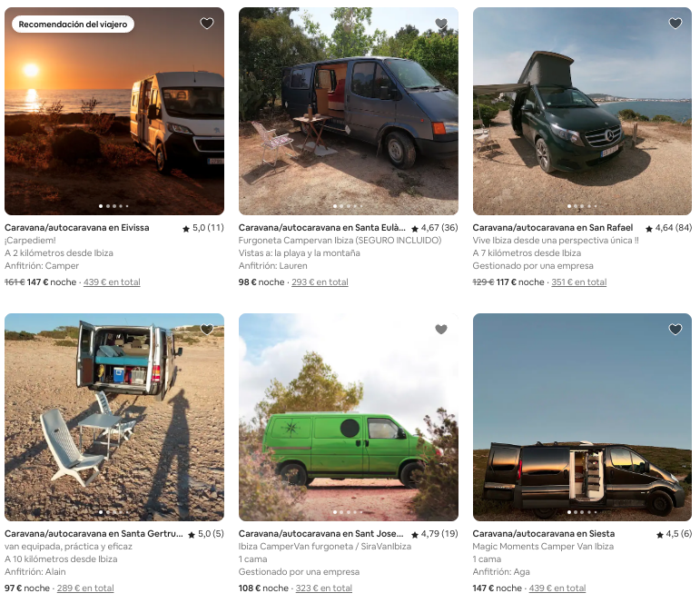Open the '289 € en total' price details
Screen dimensions: 700x603
click(x=85, y=588)
